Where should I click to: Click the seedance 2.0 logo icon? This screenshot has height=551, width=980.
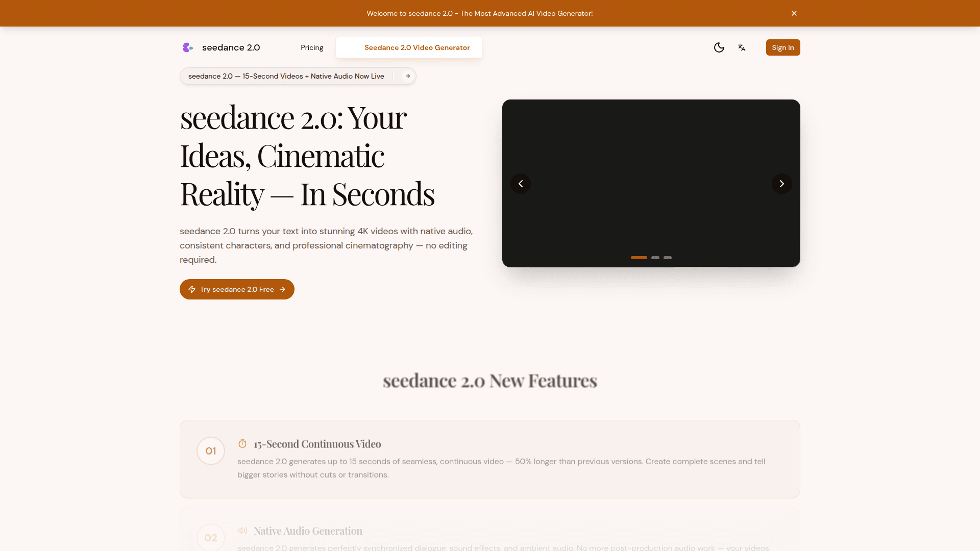(188, 47)
